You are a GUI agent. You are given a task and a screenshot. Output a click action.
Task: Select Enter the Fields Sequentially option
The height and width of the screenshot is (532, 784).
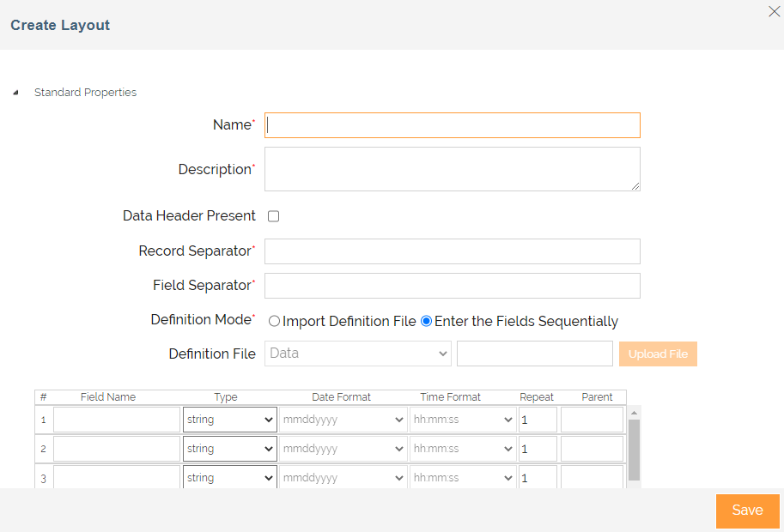[427, 321]
